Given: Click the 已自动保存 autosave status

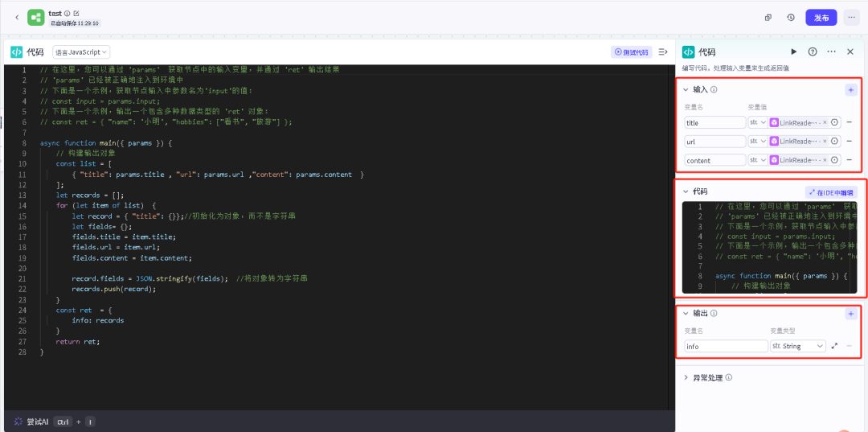Looking at the screenshot, I should click(75, 23).
